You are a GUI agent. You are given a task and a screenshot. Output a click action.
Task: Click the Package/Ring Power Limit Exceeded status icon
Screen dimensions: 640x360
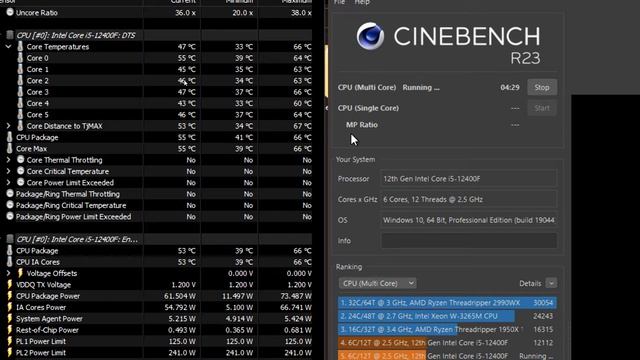pos(10,216)
